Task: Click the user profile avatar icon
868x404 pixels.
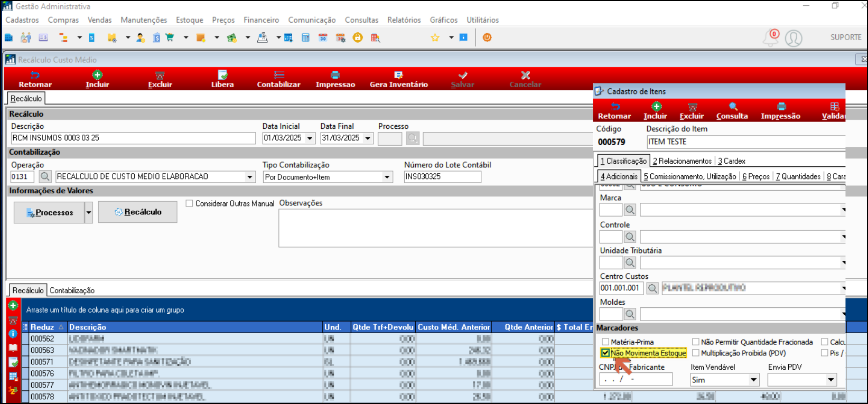Action: 794,38
